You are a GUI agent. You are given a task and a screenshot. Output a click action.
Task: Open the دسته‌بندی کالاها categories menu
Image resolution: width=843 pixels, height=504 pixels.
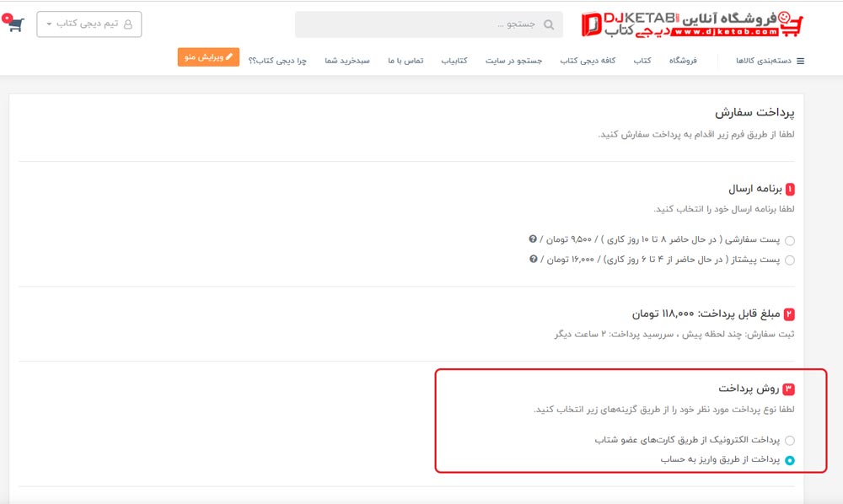pos(770,61)
